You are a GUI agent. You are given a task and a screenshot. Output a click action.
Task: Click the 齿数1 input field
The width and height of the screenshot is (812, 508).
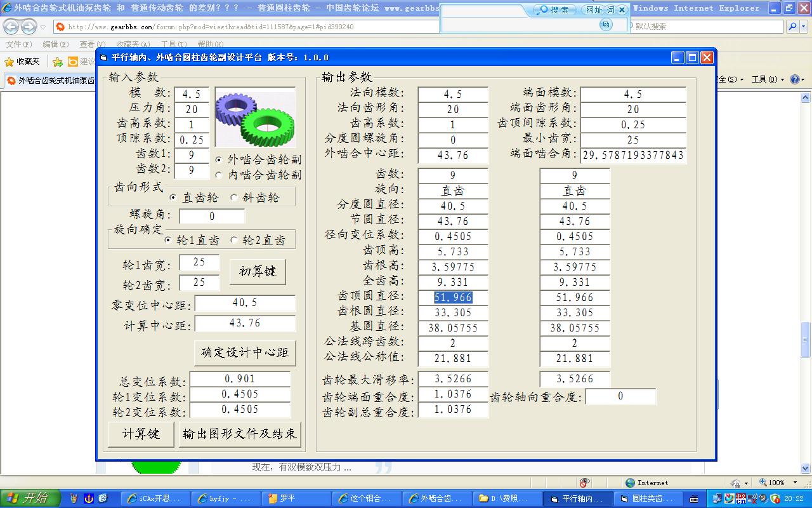[192, 156]
